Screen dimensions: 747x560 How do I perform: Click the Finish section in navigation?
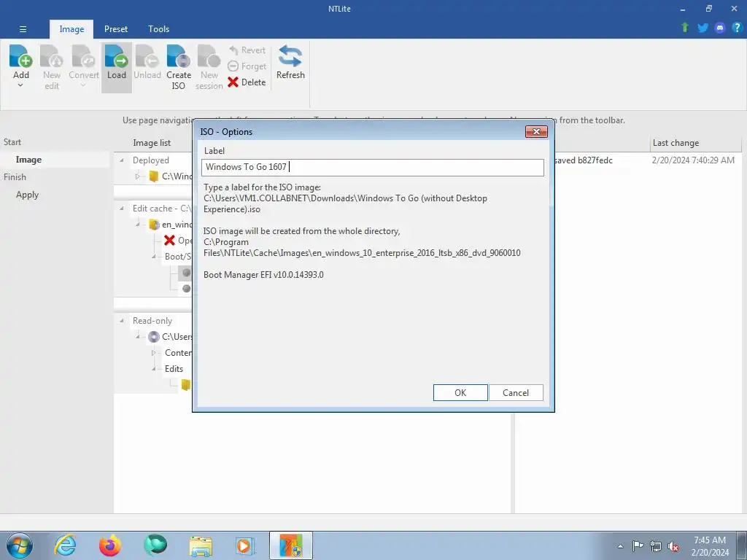click(15, 177)
